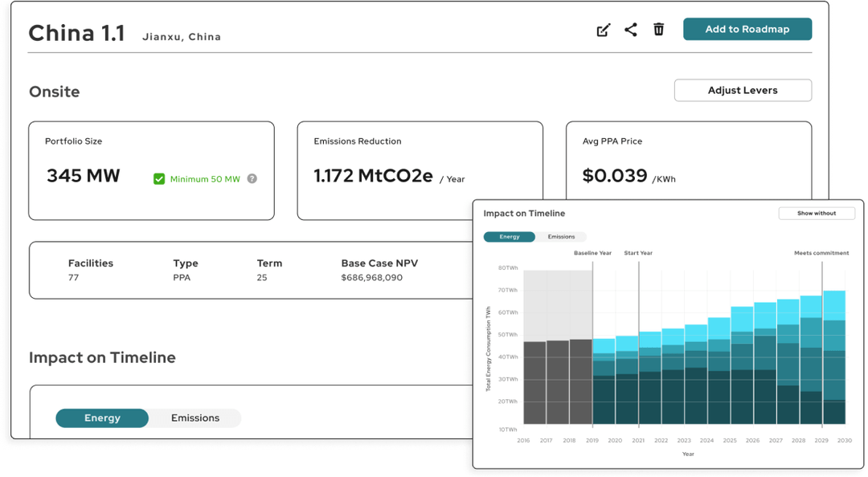868x477 pixels.
Task: Click the Avg PPA Price card
Action: 689,161
